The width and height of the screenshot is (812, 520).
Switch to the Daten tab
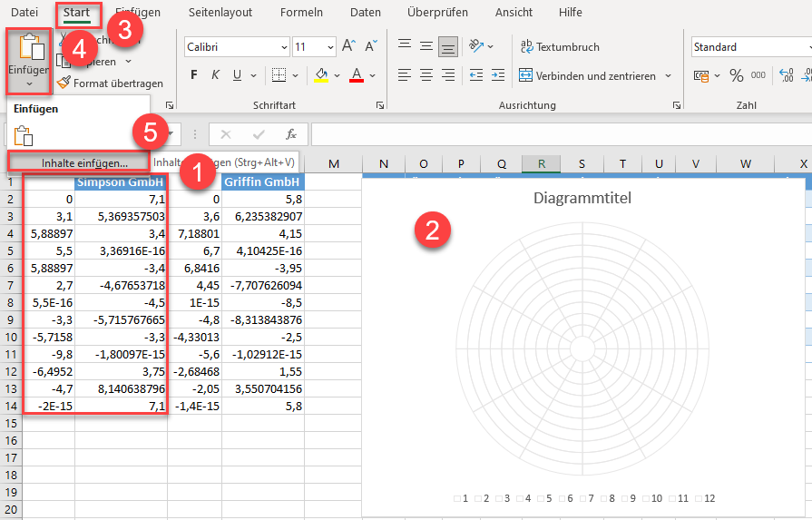365,12
